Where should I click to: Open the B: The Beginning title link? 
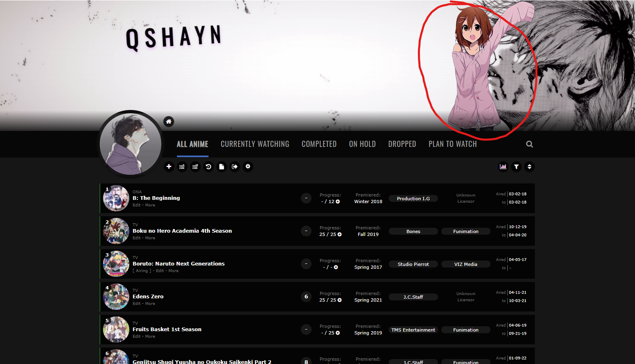156,198
